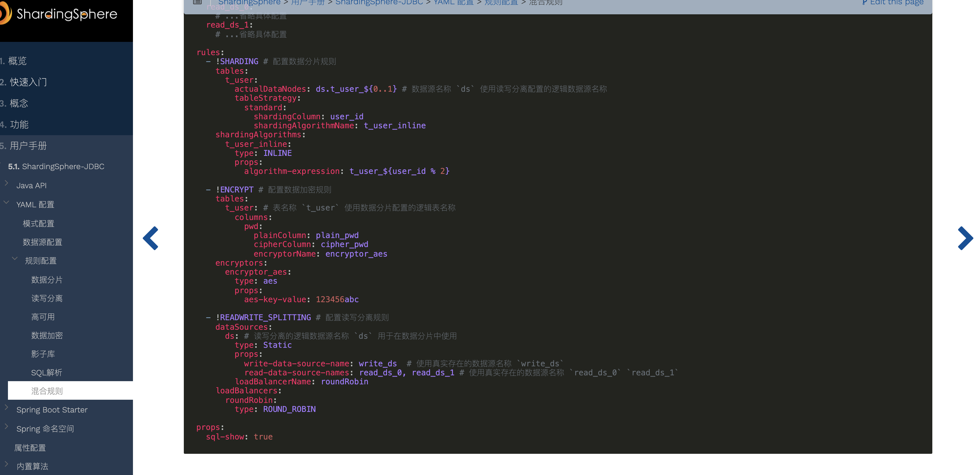Open 数据源配置 page
The image size is (980, 475).
[x=43, y=243]
